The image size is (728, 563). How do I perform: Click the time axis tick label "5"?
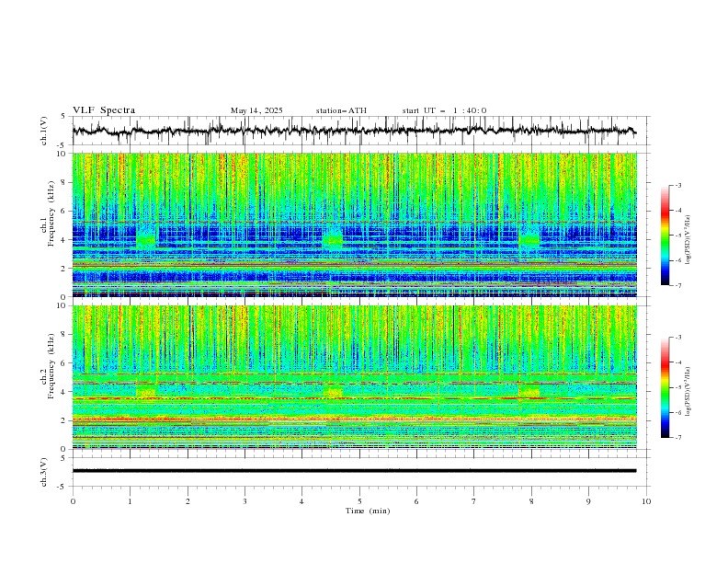coord(359,501)
